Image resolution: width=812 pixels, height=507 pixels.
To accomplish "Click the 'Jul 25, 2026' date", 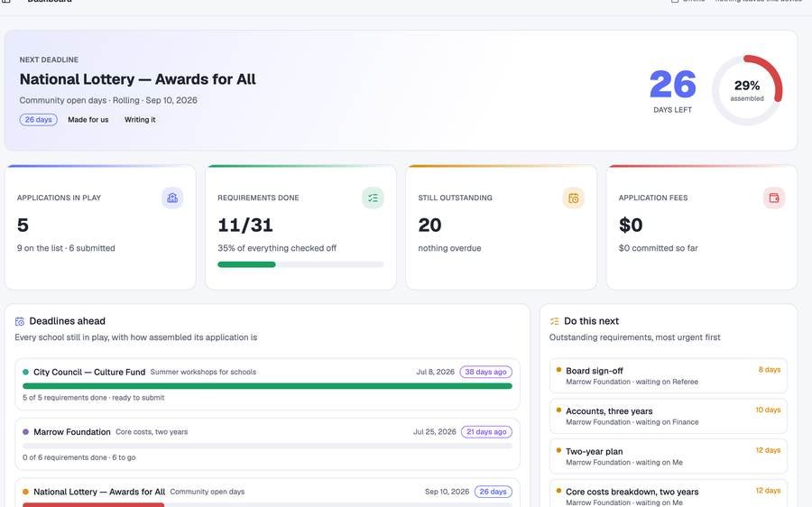I will (x=435, y=432).
